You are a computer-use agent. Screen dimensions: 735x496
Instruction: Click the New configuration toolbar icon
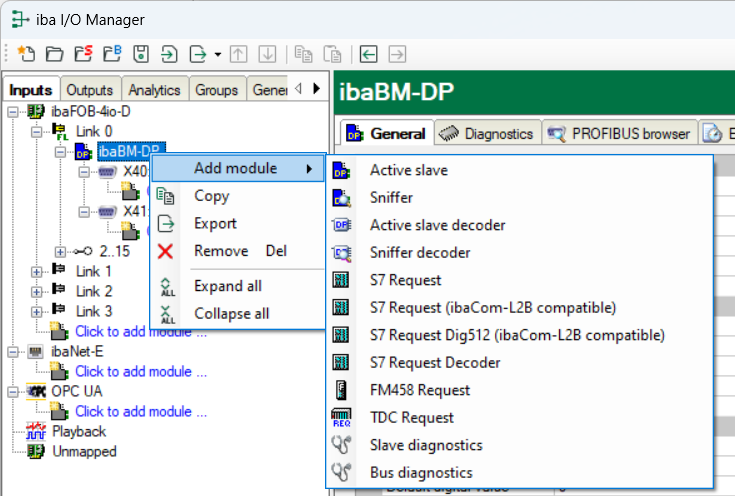26,53
